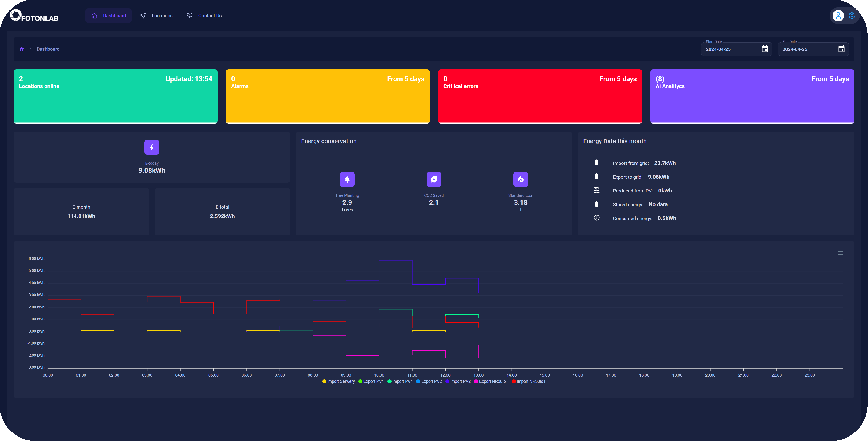Open the End Date calendar picker
868x442 pixels.
[x=841, y=49]
